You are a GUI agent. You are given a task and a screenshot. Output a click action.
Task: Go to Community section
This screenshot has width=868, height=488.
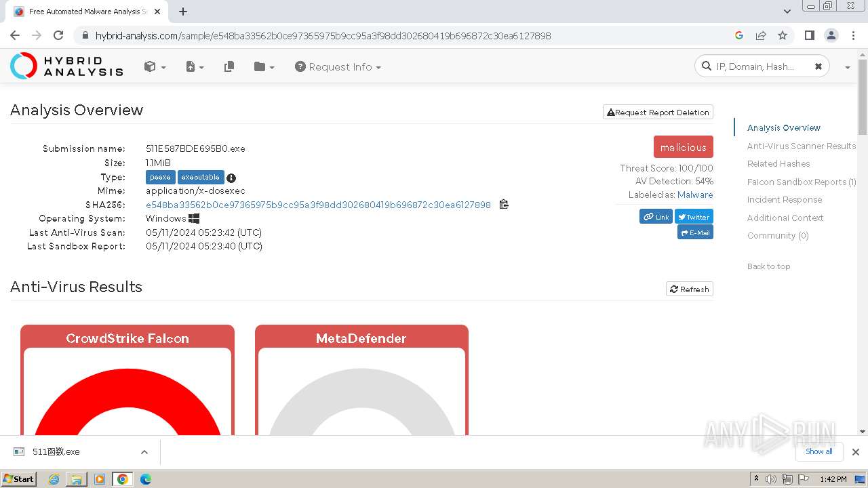[x=778, y=235]
